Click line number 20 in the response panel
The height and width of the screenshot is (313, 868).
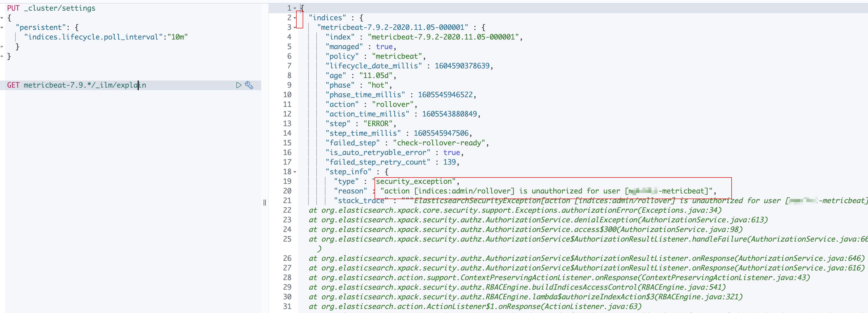(287, 191)
